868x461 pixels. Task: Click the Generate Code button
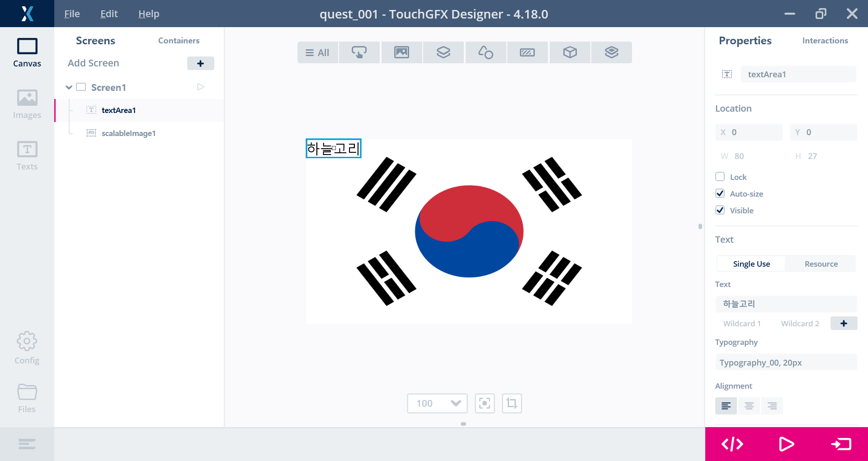[x=732, y=444]
